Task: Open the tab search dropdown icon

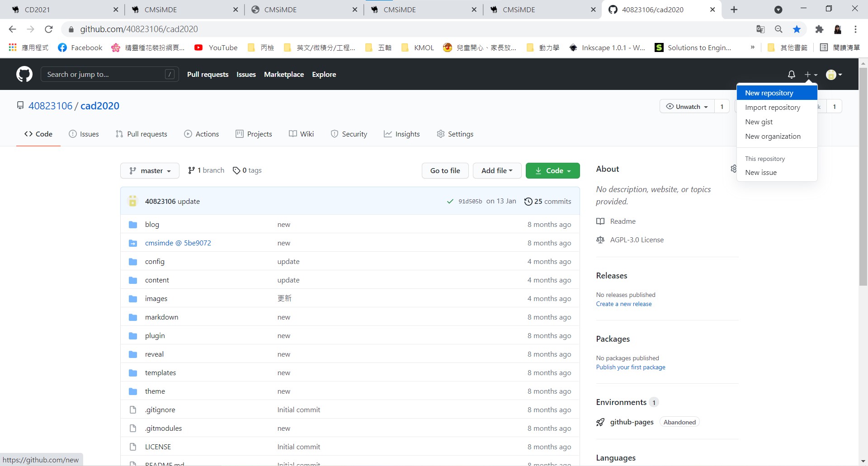Action: tap(778, 9)
